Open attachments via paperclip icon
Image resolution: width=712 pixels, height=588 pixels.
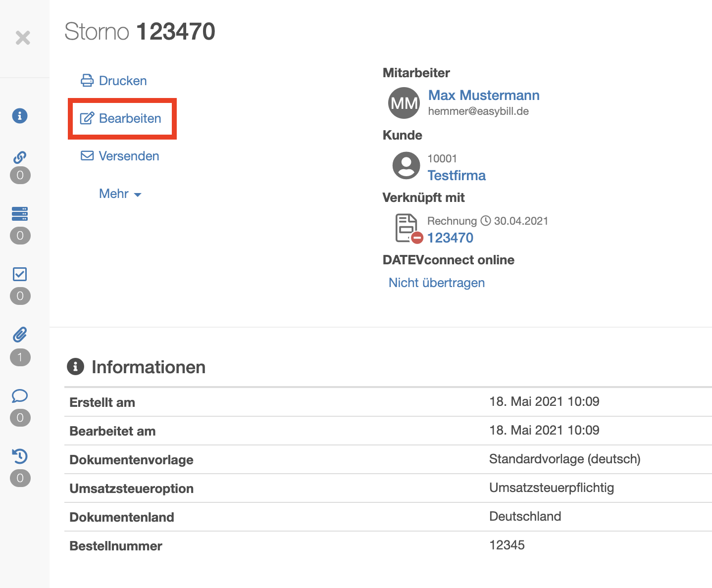(x=20, y=335)
